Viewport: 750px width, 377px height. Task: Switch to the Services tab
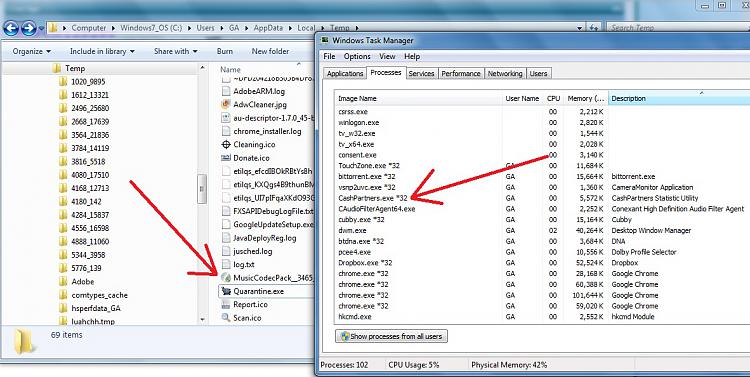[x=421, y=74]
